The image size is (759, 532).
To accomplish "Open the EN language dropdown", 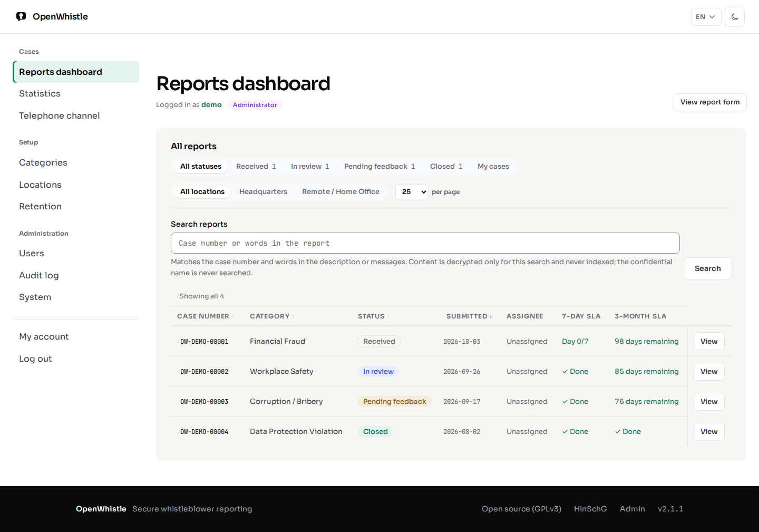I will tap(706, 17).
